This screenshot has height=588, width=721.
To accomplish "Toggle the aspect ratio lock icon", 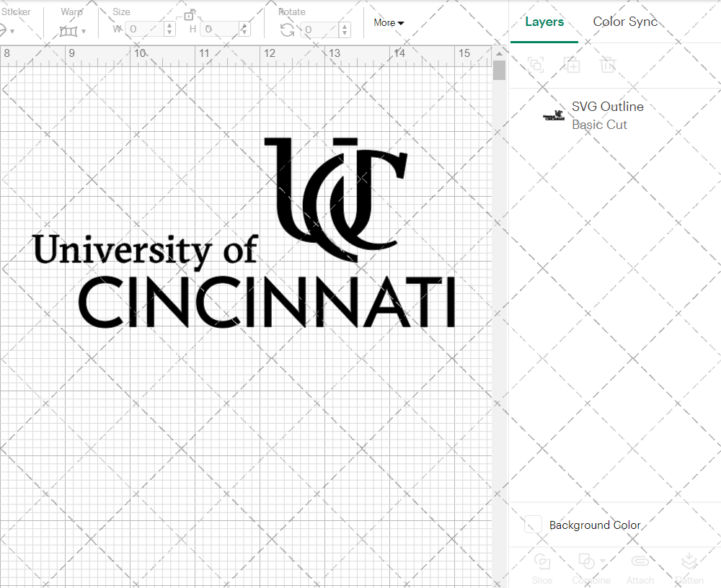I will [x=189, y=16].
